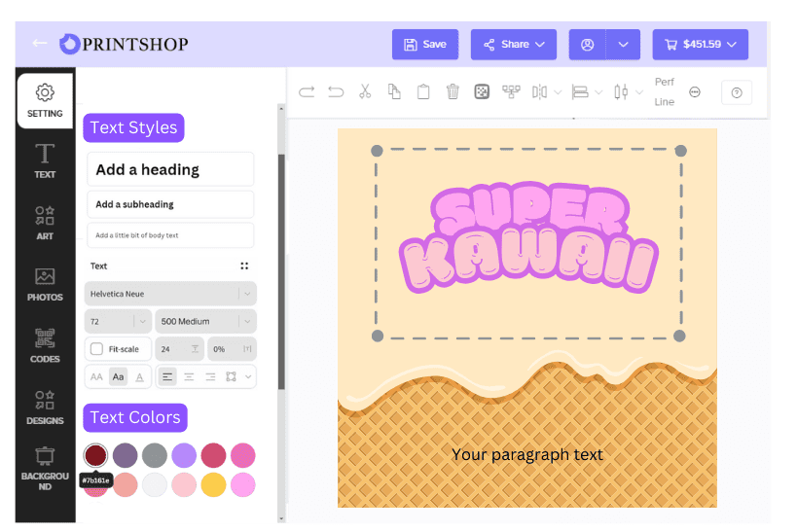Image resolution: width=797 pixels, height=532 pixels.
Task: Select the align text left option
Action: tap(167, 377)
